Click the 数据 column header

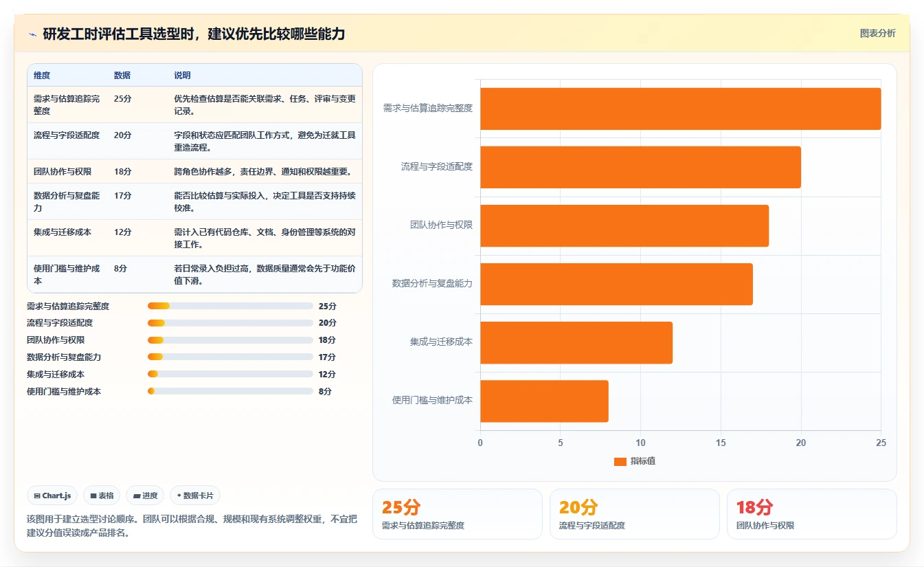point(122,76)
